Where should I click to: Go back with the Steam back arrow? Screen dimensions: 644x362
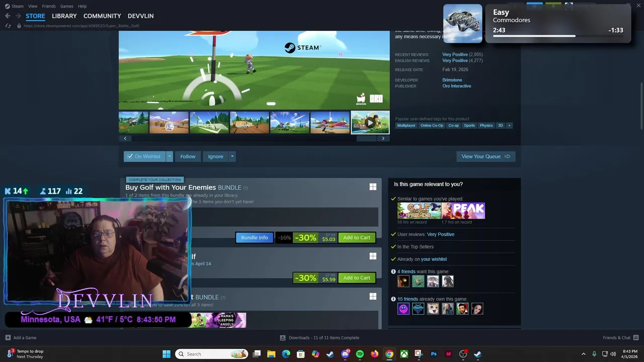point(8,16)
